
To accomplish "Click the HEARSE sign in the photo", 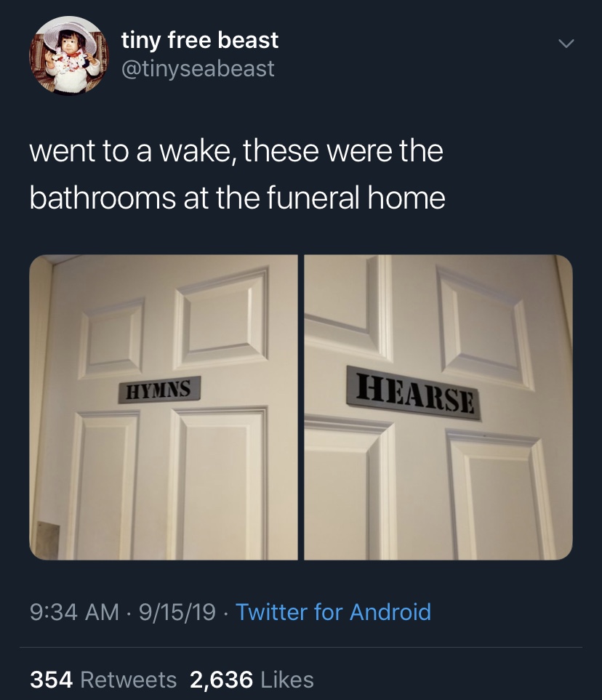I will coord(414,393).
